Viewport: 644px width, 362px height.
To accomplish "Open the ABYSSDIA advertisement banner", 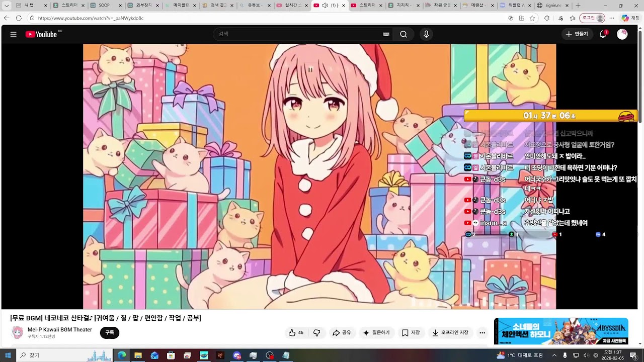I will click(561, 331).
